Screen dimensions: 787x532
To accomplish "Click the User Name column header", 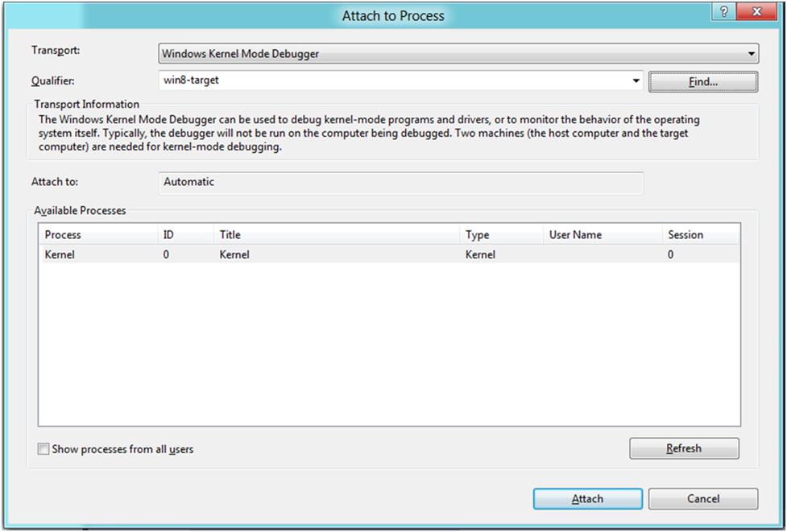I will 600,235.
